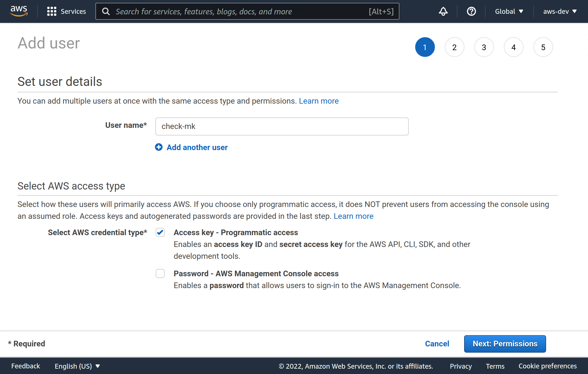
Task: Go to wizard step 3
Action: (484, 47)
